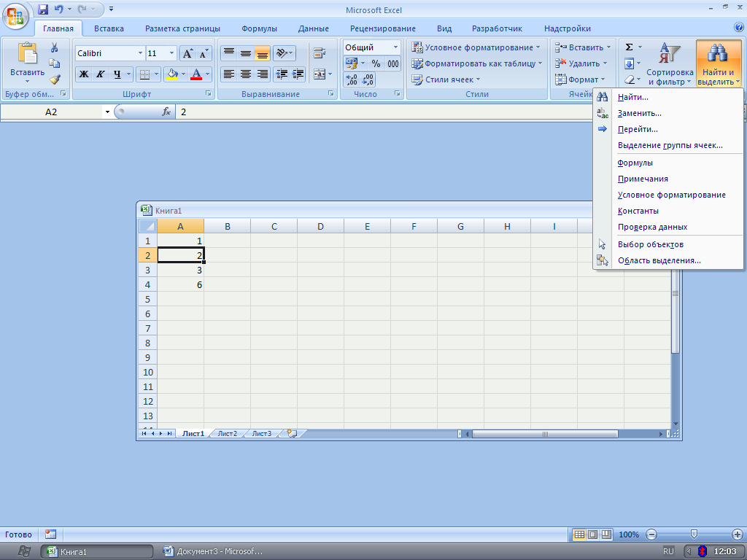Align text to the right
Screen dimensions: 747x560
[263, 74]
